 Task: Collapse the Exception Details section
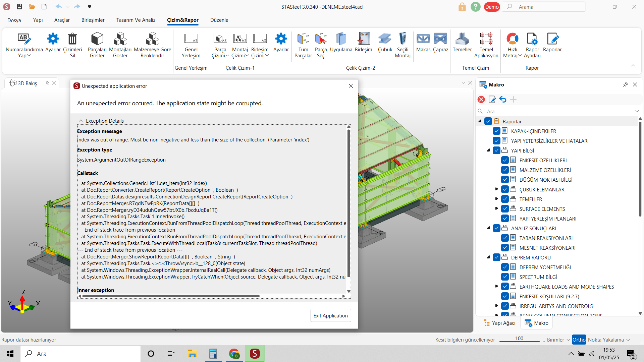pos(81,121)
